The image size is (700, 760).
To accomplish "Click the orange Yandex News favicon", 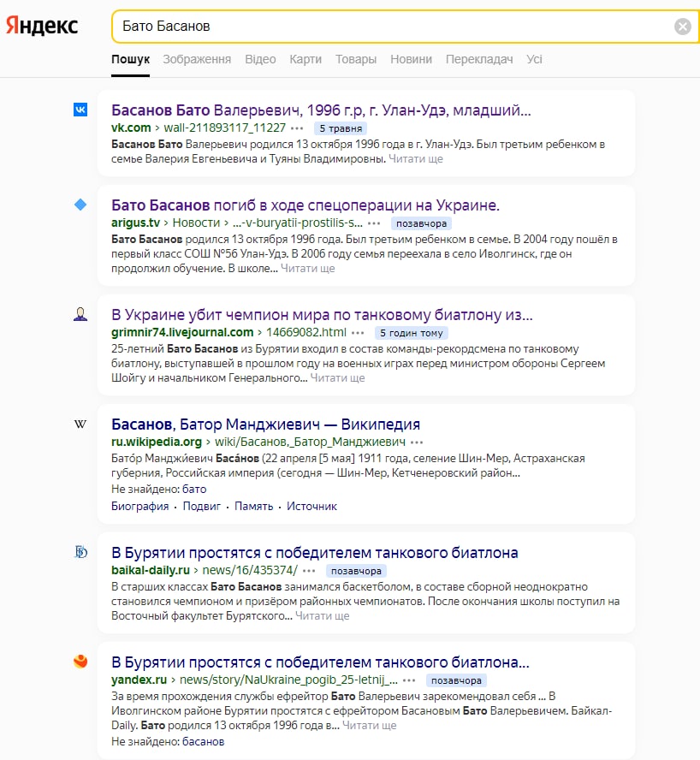I will [x=80, y=662].
